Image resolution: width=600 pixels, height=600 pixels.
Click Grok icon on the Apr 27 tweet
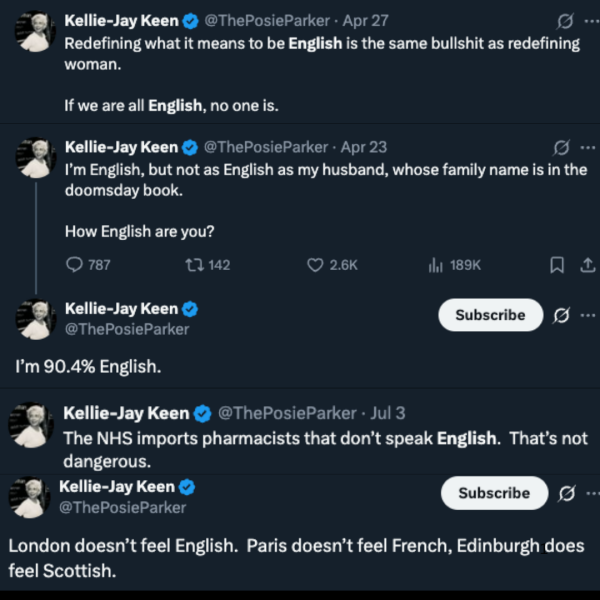click(563, 20)
